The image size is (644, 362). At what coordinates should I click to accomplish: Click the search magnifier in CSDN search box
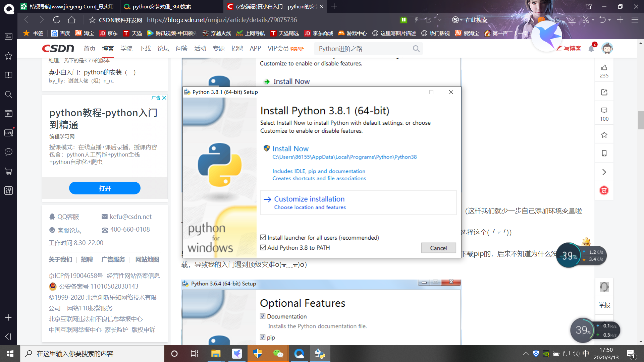tap(416, 49)
